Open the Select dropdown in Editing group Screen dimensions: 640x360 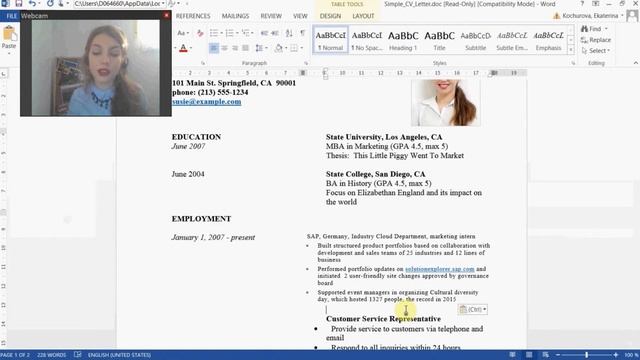[596, 51]
